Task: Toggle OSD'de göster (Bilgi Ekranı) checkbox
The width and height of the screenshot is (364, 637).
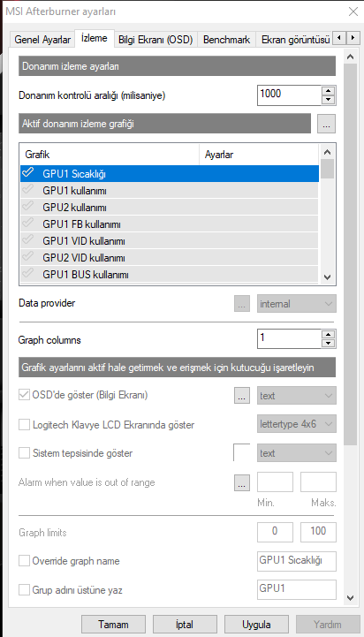Action: [25, 395]
